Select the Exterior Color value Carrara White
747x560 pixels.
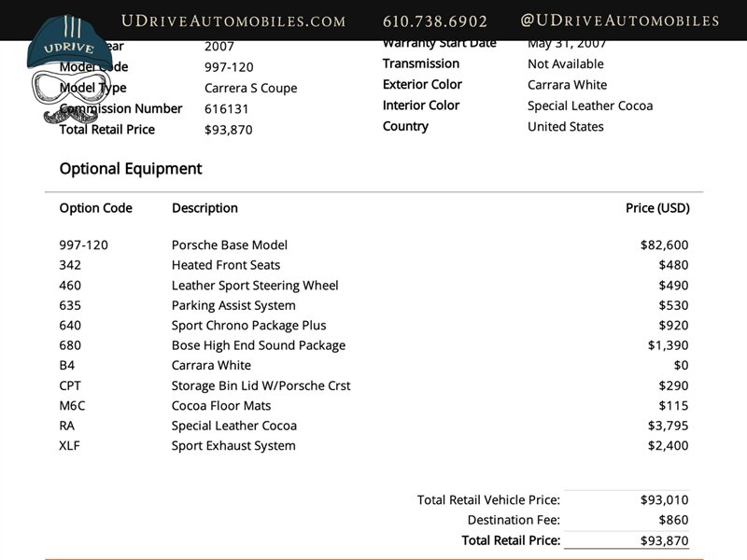tap(567, 85)
